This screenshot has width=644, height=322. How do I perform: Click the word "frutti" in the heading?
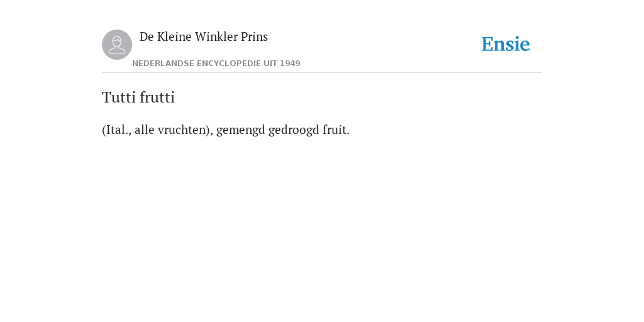click(x=157, y=97)
